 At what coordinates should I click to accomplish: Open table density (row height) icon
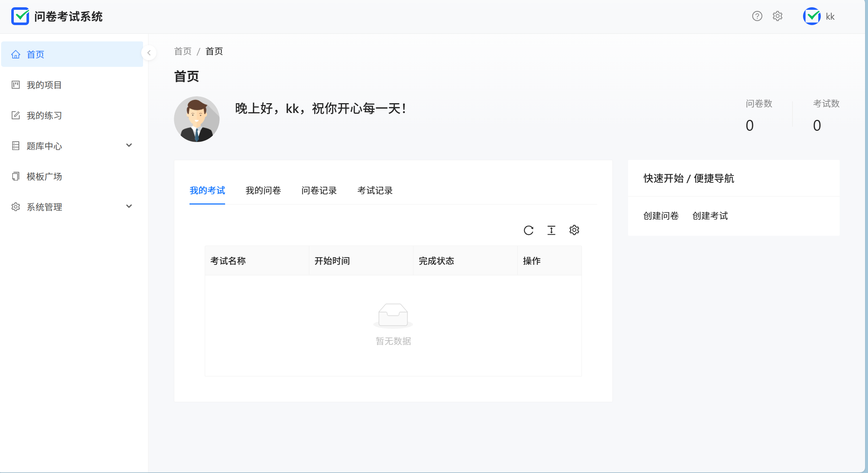(x=551, y=230)
